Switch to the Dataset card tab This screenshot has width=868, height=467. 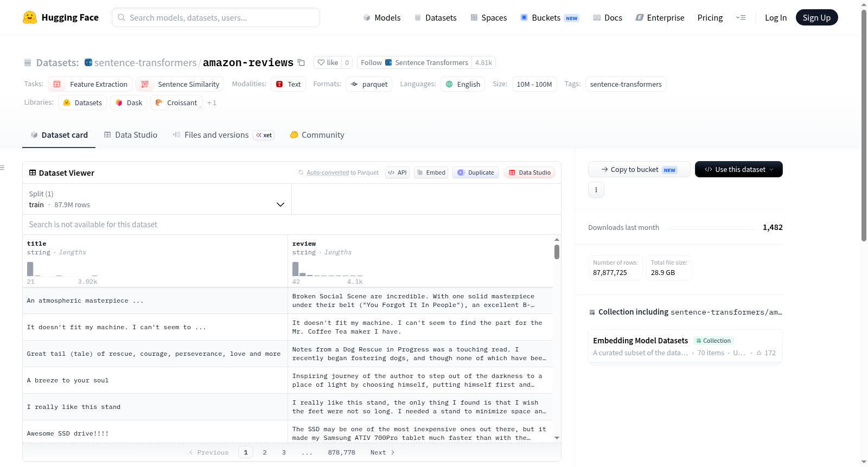pos(59,135)
